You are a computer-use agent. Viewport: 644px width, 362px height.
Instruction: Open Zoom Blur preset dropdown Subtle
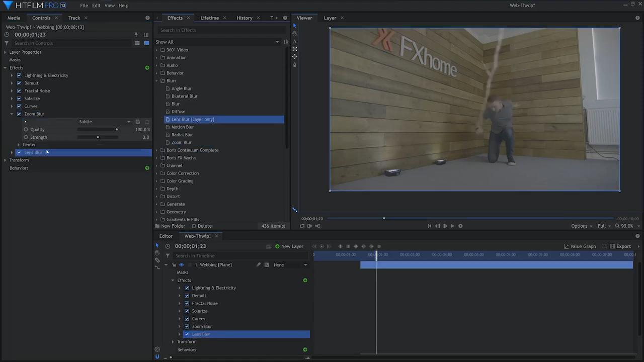click(105, 122)
